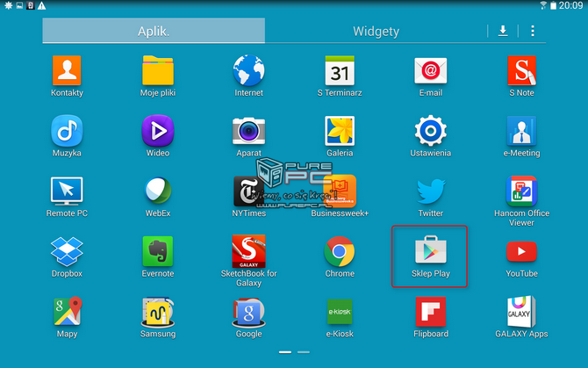The width and height of the screenshot is (588, 368).
Task: Show downloaded apps via download icon
Action: pyautogui.click(x=503, y=31)
